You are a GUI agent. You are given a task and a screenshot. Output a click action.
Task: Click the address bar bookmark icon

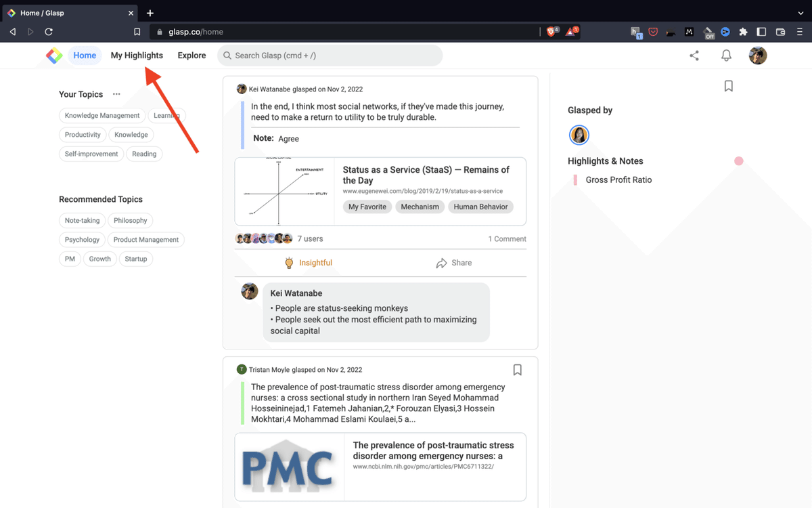[137, 32]
